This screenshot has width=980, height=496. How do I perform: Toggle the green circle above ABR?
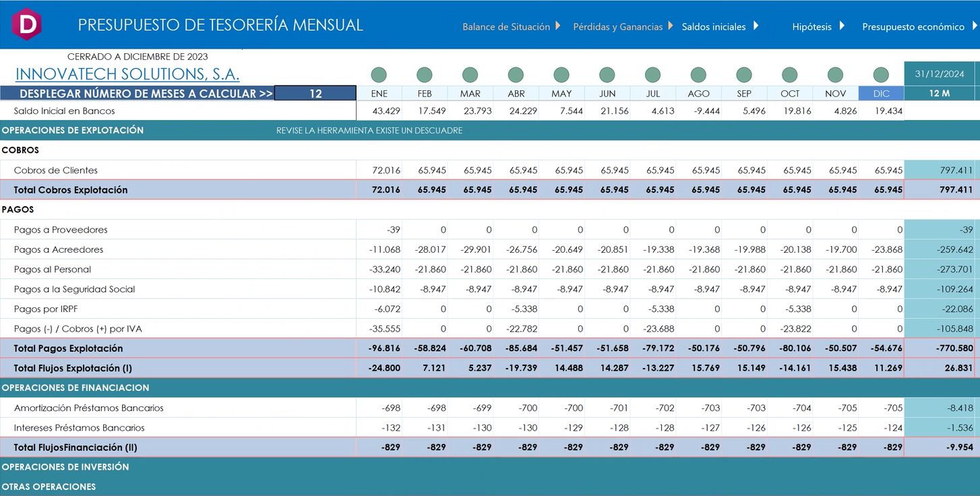516,75
